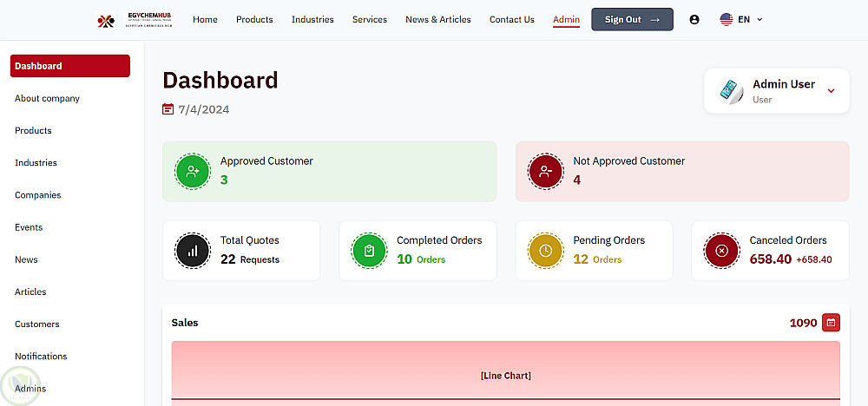Open Companies in the sidebar
This screenshot has width=868, height=406.
pos(37,194)
